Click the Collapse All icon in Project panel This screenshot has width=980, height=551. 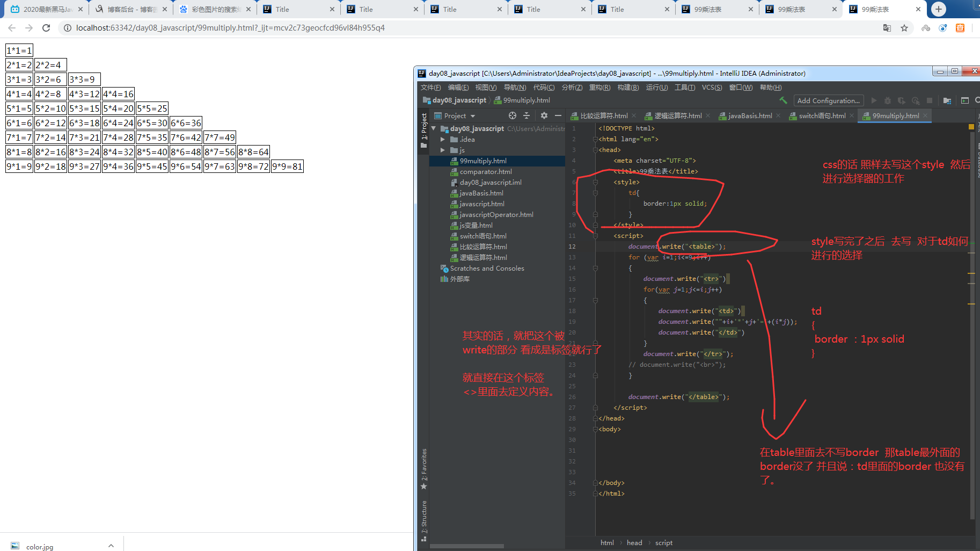526,115
